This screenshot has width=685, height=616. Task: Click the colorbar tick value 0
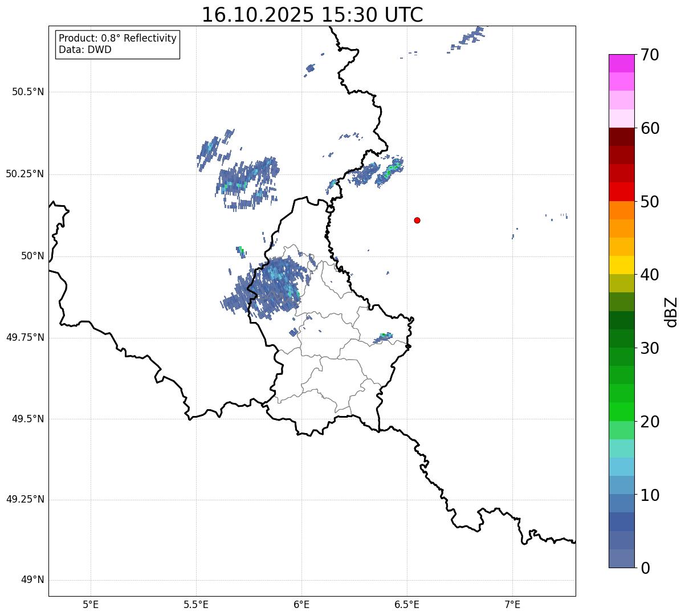645,568
